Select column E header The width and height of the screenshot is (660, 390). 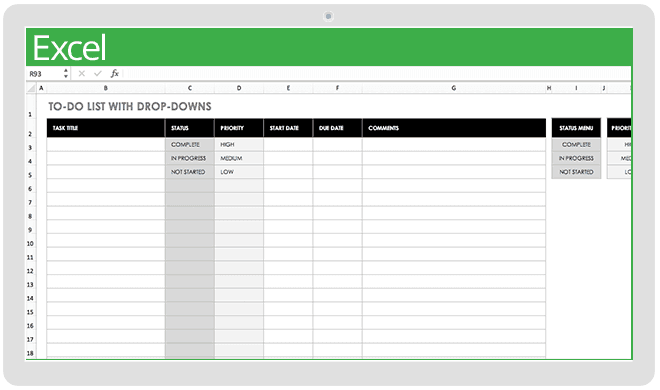(x=288, y=88)
